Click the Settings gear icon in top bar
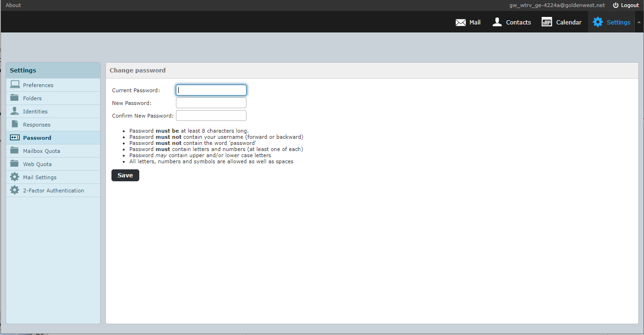 click(598, 22)
